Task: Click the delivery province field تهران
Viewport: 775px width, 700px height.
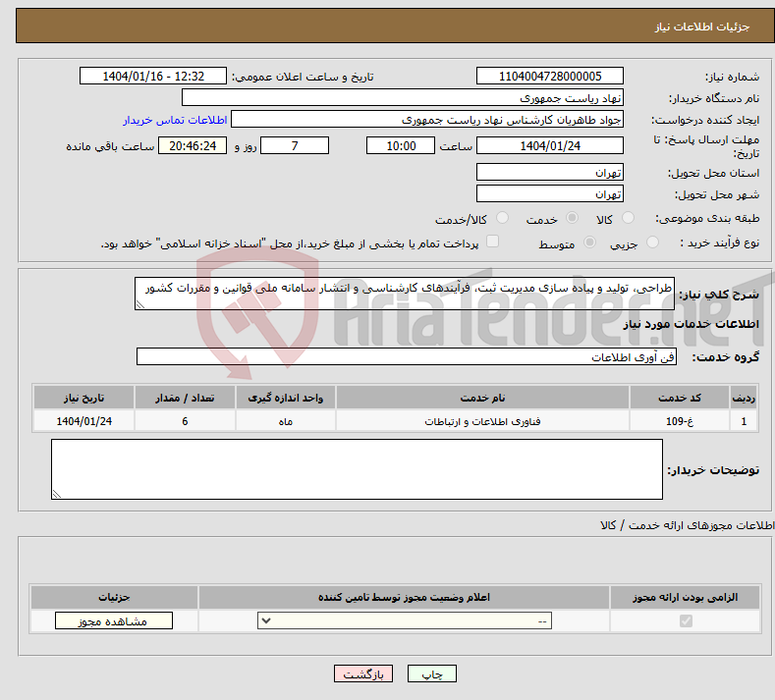Action: point(550,173)
